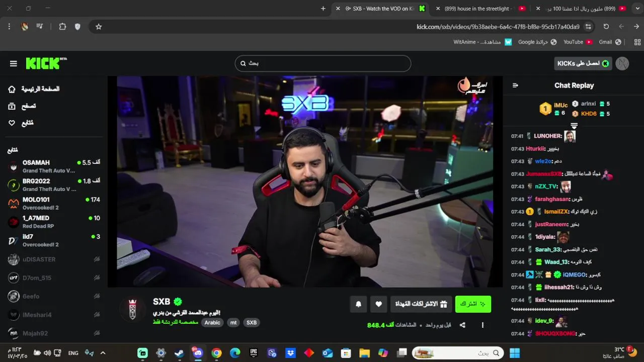Open Discord from the taskbar
This screenshot has height=362, width=644.
pyautogui.click(x=198, y=353)
